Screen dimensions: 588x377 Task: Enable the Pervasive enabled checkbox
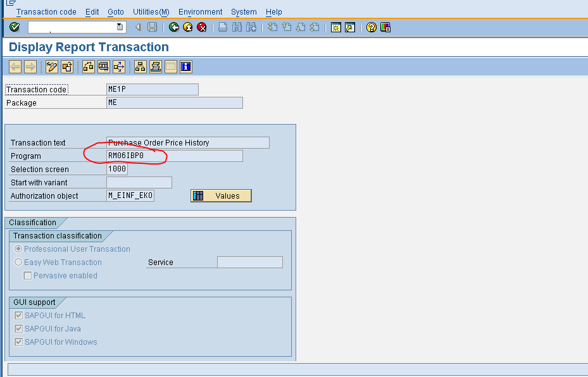(27, 275)
